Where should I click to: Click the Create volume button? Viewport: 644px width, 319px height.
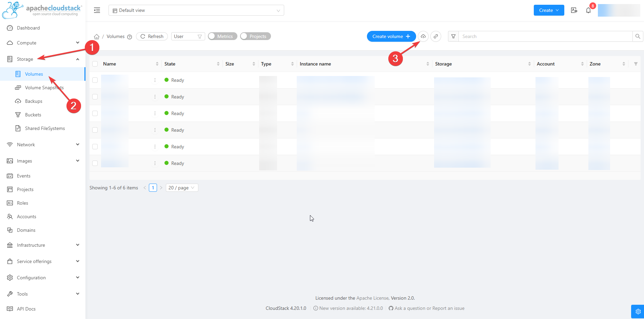[391, 36]
